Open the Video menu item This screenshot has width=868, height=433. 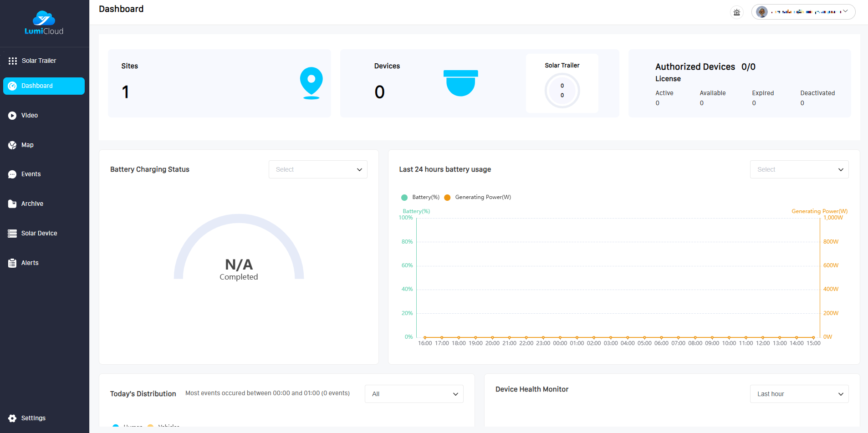coord(30,116)
